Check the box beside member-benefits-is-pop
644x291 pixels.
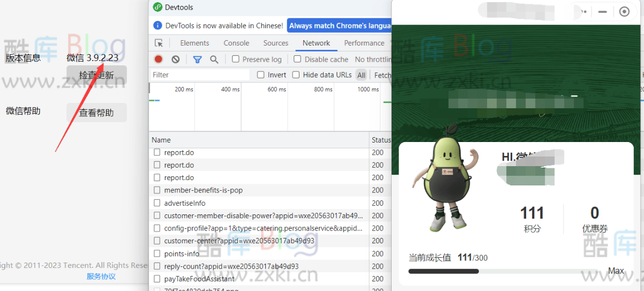pos(157,190)
